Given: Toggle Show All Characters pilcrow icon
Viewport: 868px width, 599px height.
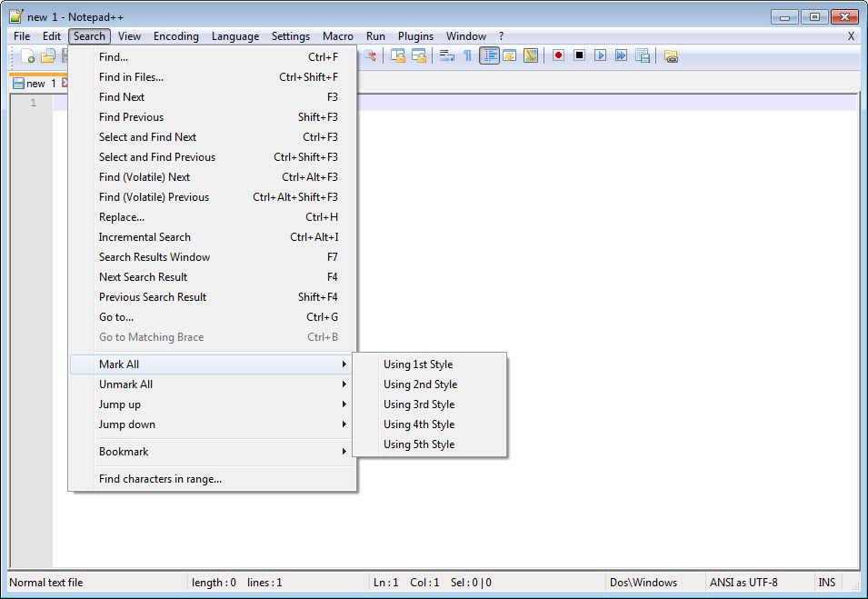Looking at the screenshot, I should [x=468, y=56].
